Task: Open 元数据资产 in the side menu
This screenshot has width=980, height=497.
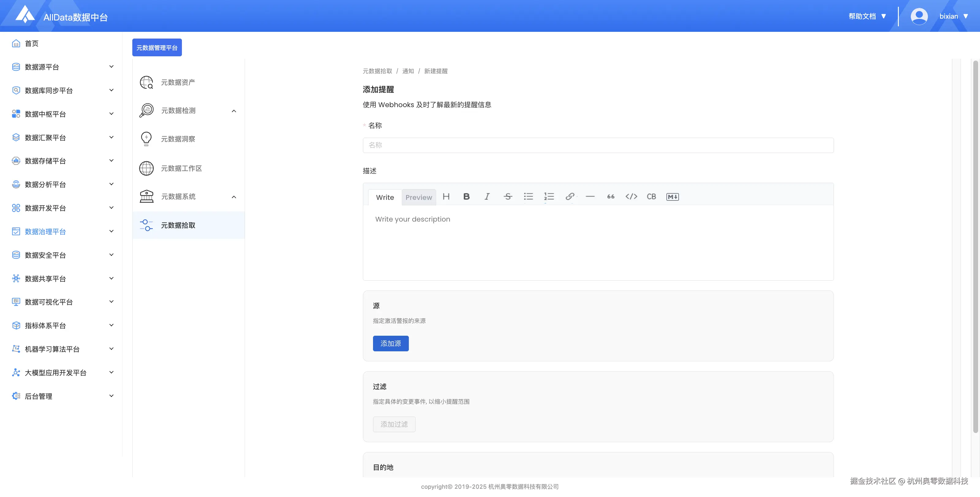Action: click(178, 82)
